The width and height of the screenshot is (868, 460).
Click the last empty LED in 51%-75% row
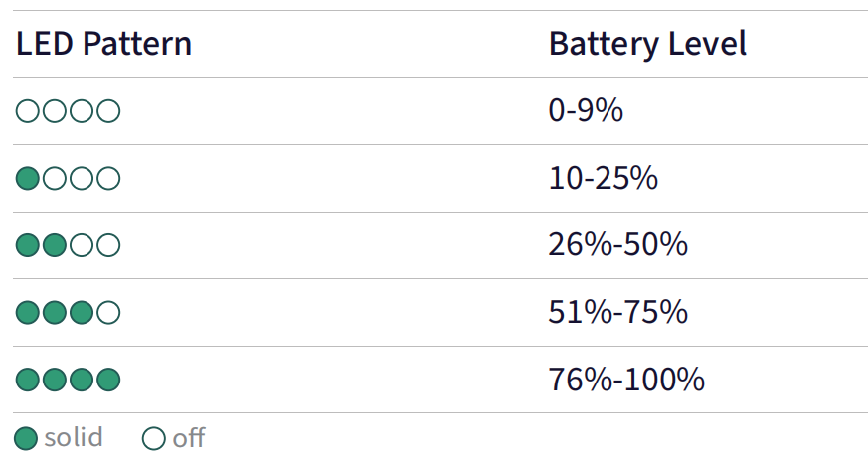[108, 312]
